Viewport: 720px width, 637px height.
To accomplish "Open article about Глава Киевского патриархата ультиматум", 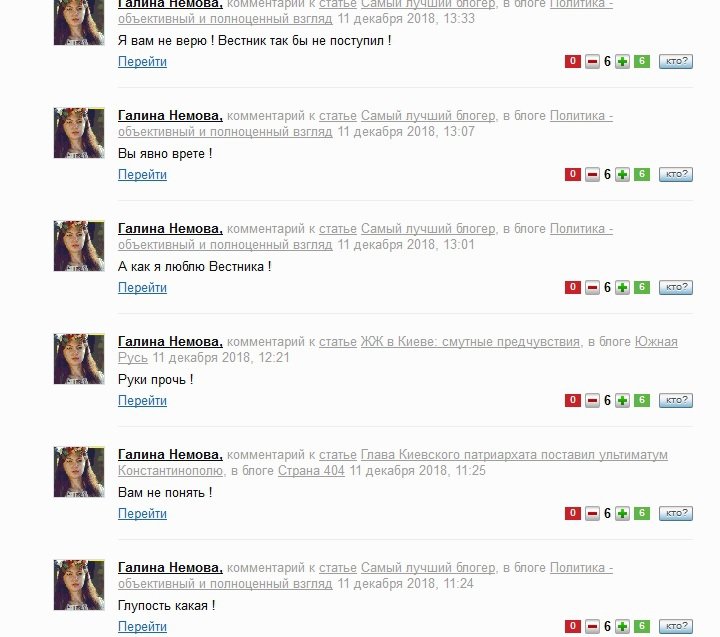I will 393,462.
